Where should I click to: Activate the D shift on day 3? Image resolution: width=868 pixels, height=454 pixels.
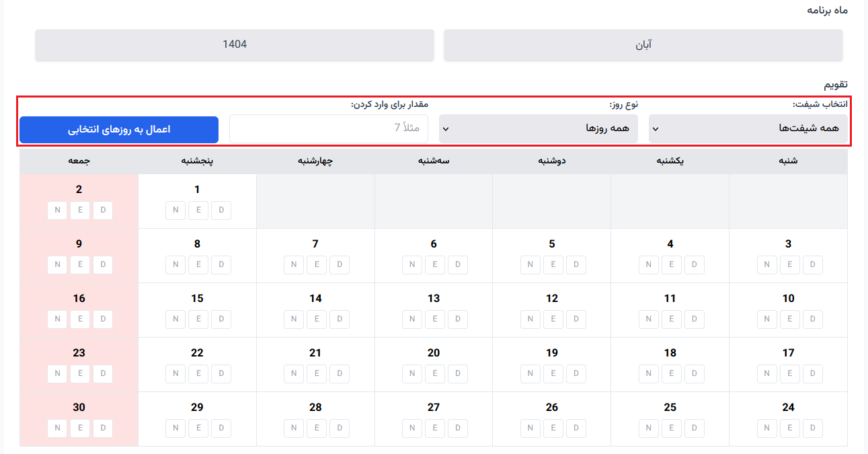pos(813,264)
